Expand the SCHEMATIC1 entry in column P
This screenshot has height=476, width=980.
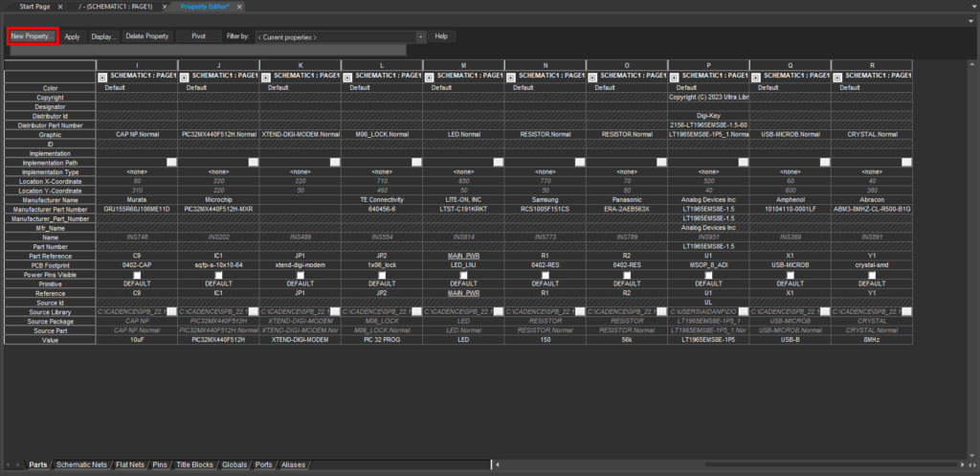(674, 78)
